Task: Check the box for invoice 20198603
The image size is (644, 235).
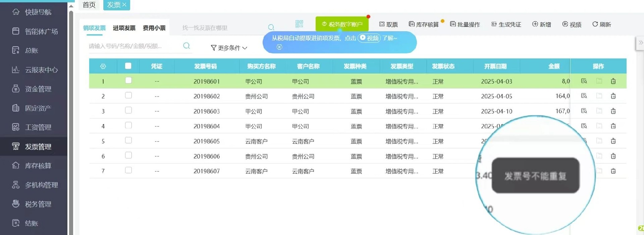Action: pyautogui.click(x=128, y=110)
